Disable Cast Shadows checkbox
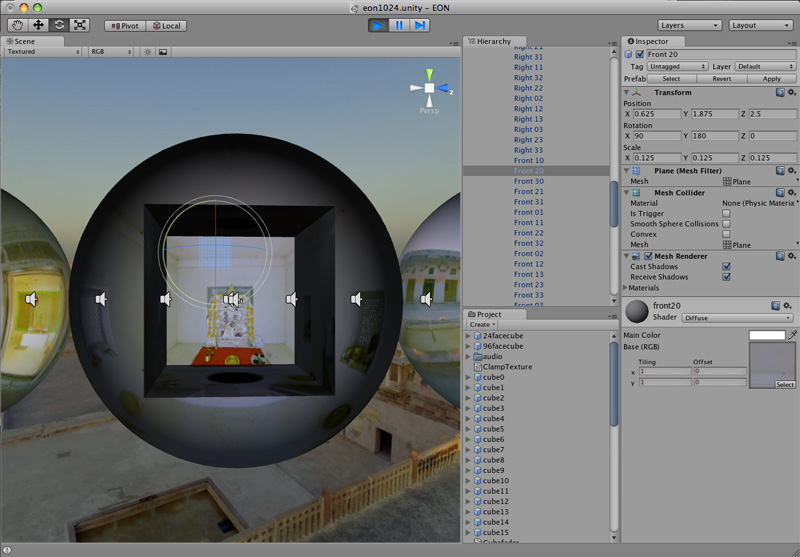 coord(726,266)
